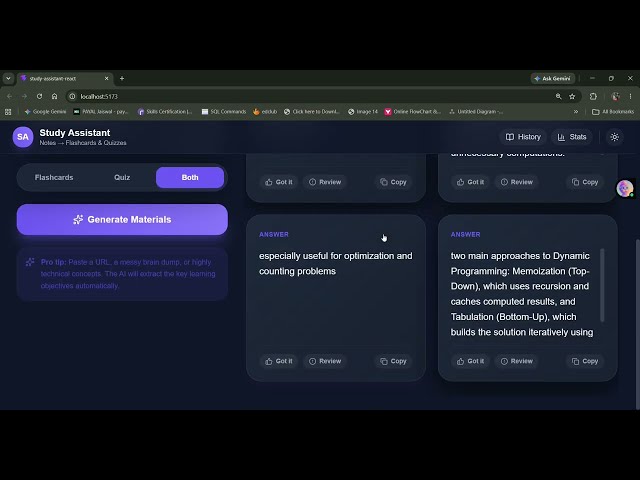The image size is (640, 480).
Task: Toggle light theme sun icon
Action: coord(614,137)
